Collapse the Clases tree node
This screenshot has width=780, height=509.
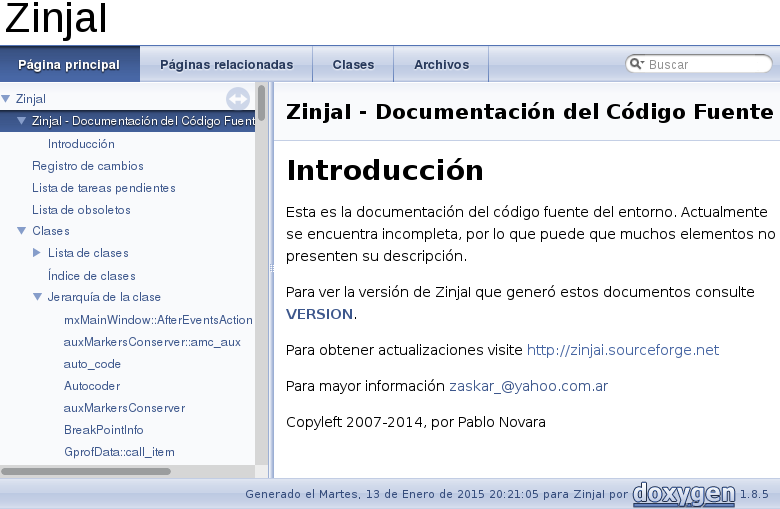tap(21, 230)
